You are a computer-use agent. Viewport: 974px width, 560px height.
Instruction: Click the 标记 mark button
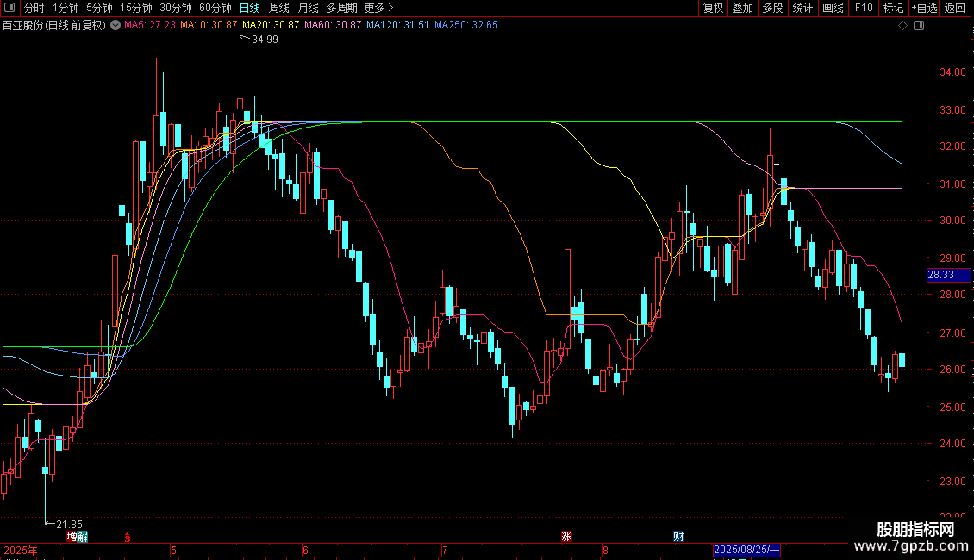[x=893, y=8]
